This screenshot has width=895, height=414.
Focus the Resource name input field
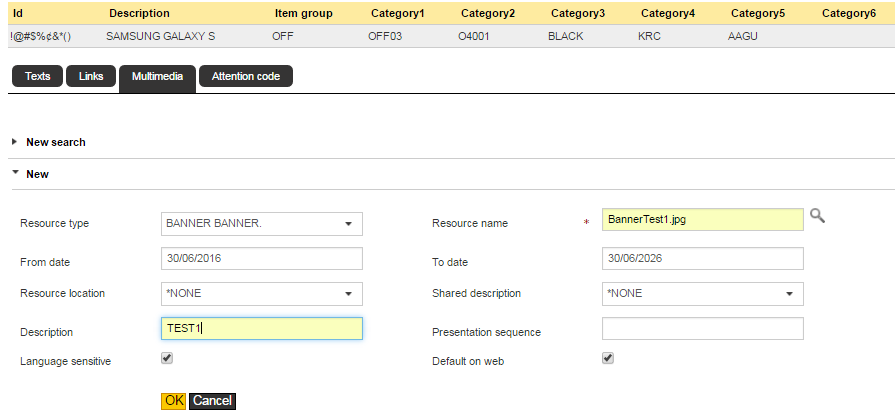(x=702, y=219)
